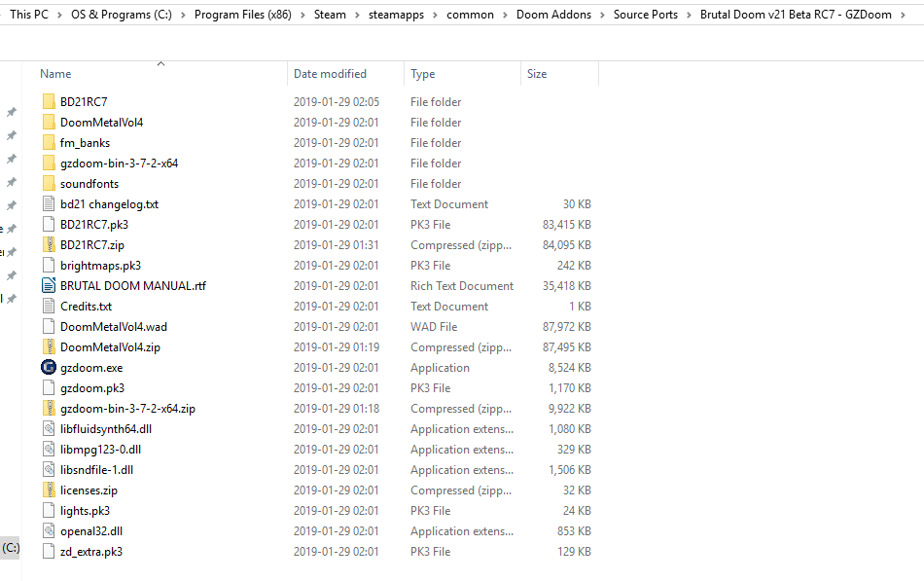The height and width of the screenshot is (581, 924).
Task: Click the gzdoom.pk3 file icon
Action: [49, 388]
